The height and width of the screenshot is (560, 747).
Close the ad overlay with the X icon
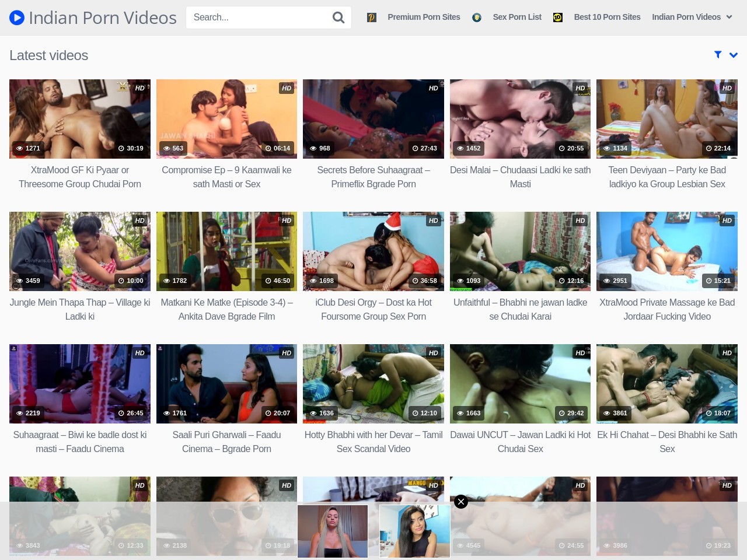[461, 502]
